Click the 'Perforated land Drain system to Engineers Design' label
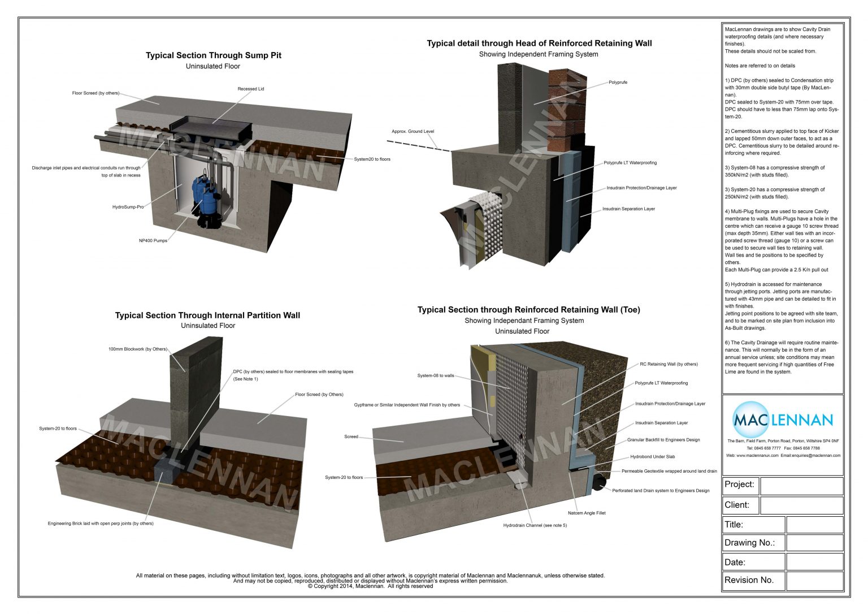The height and width of the screenshot is (614, 868). click(x=661, y=490)
